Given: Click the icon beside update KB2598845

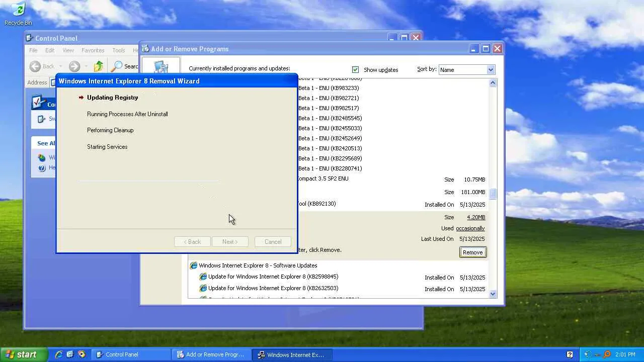Looking at the screenshot, I should [x=203, y=277].
